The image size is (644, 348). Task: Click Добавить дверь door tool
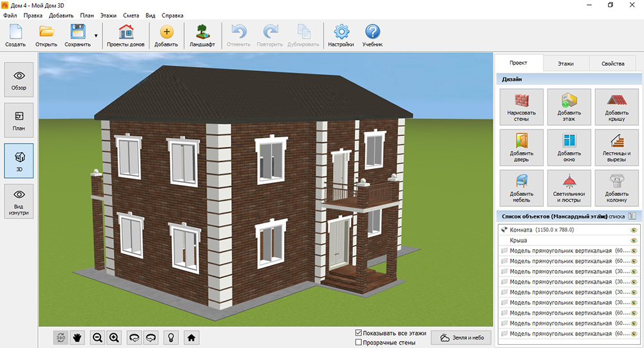(522, 148)
